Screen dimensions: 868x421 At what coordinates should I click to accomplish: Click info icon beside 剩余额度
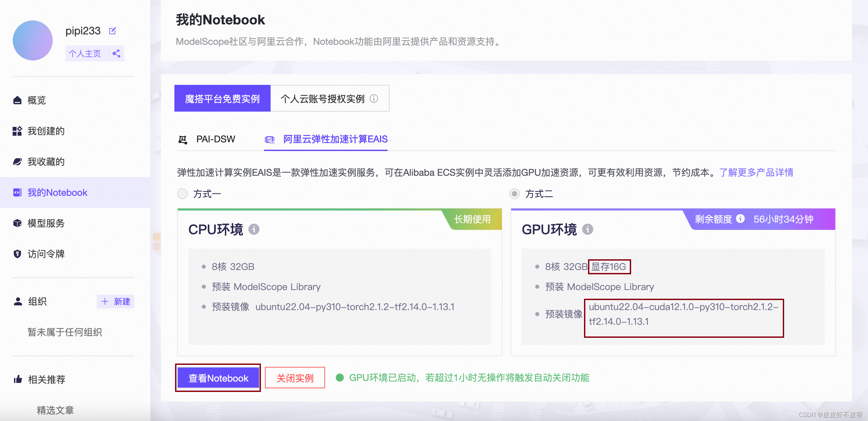[x=740, y=219]
